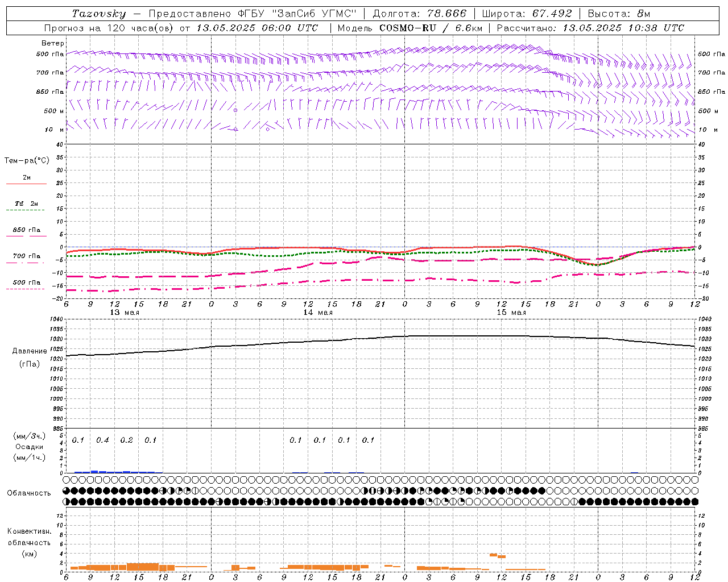728x582 pixels.
Task: Select the text Предоставлено ФГБУ "ЗапСиб УГМС"
Action: 252,14
